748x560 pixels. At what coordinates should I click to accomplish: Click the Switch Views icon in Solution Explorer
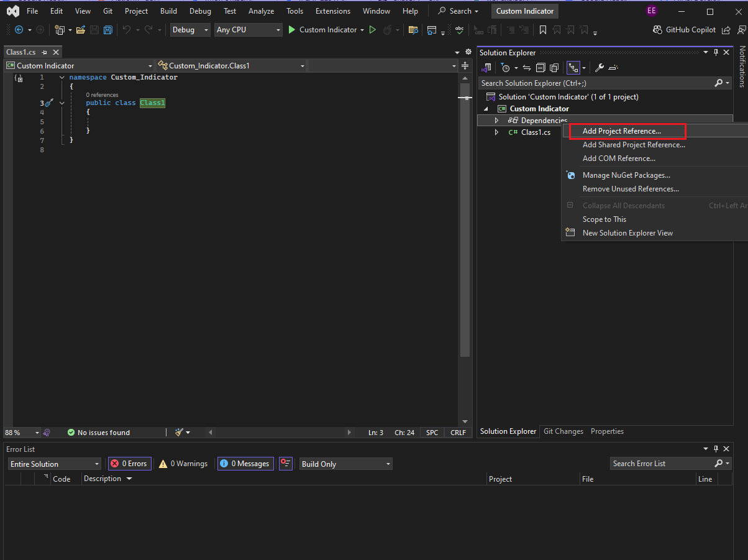click(487, 68)
